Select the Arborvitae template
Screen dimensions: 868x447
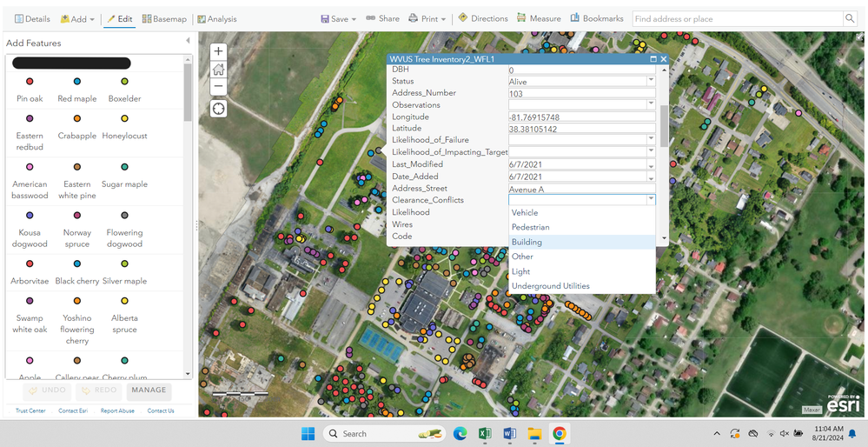pos(30,272)
